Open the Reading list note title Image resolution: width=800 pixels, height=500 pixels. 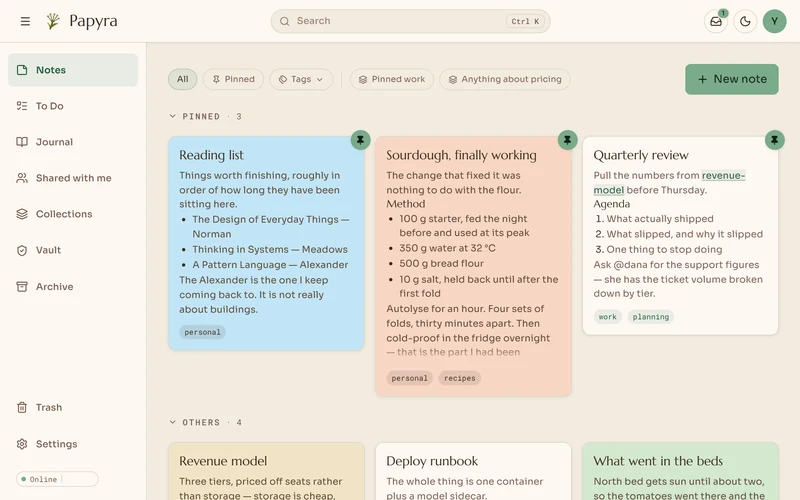pyautogui.click(x=211, y=155)
